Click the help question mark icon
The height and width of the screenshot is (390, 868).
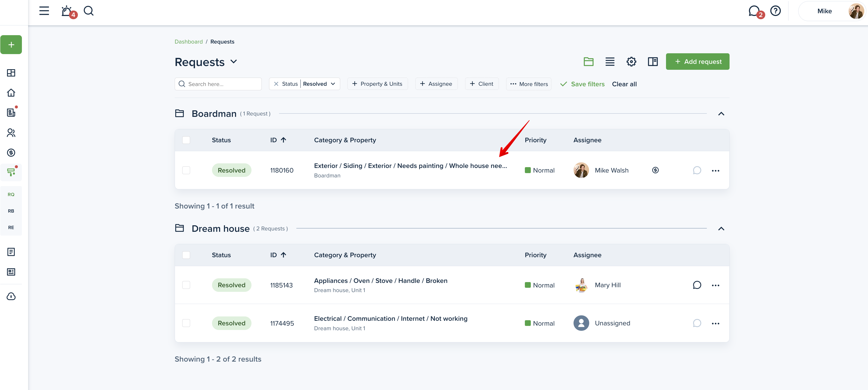775,11
